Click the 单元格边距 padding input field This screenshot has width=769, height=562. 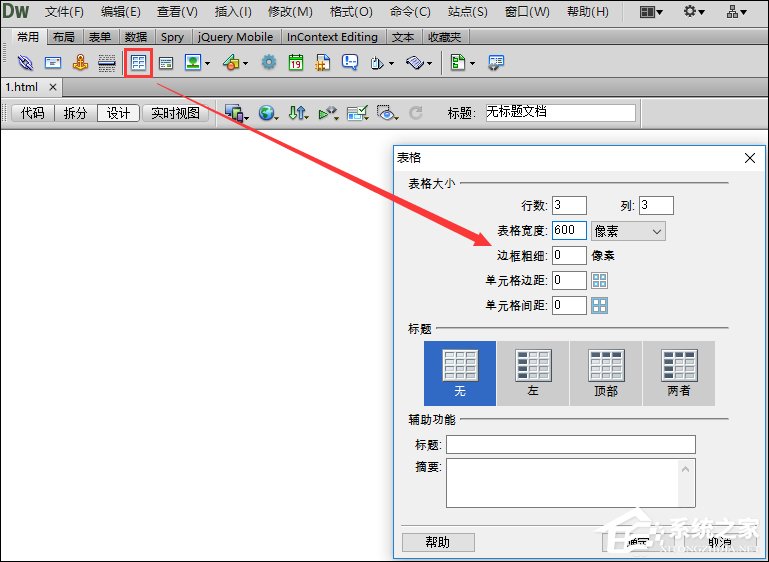569,280
